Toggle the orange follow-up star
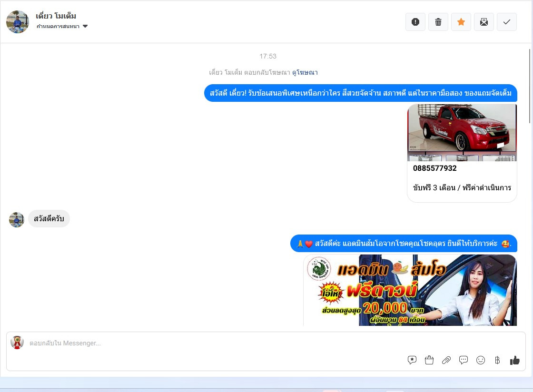The image size is (533, 392). coord(461,22)
